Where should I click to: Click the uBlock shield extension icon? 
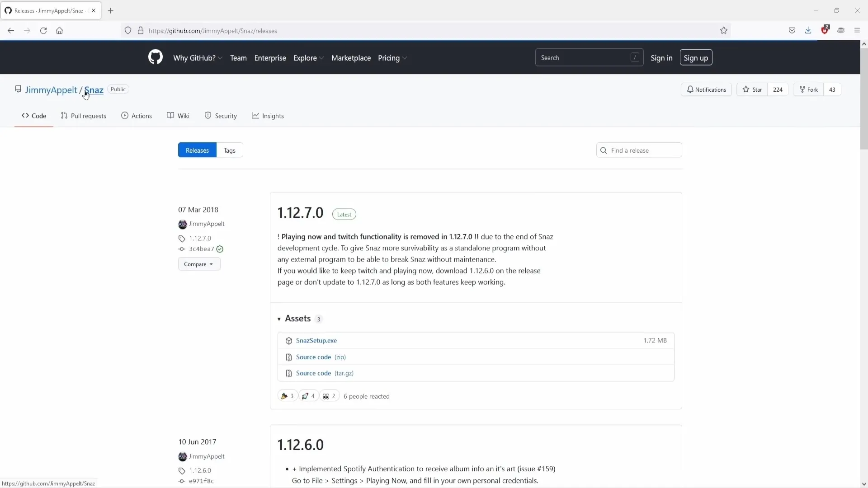coord(825,30)
